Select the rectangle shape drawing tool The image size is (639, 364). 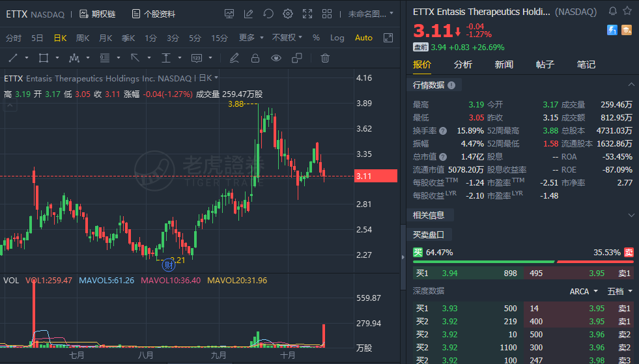click(x=43, y=59)
